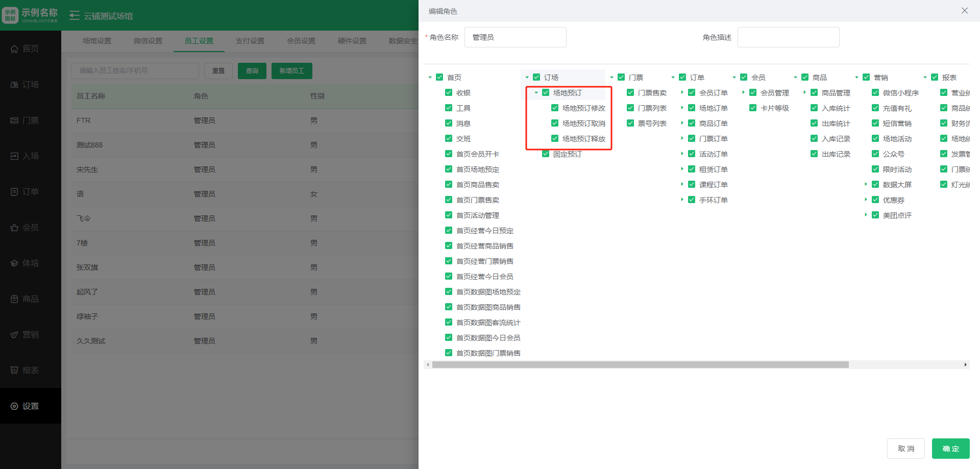
Task: Close the 编辑角色 panel
Action: coord(965,11)
